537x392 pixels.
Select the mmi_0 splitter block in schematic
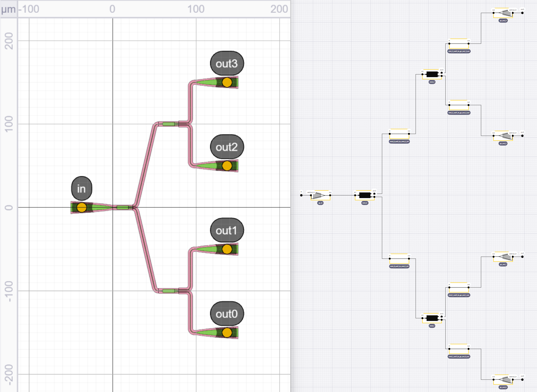pyautogui.click(x=365, y=195)
